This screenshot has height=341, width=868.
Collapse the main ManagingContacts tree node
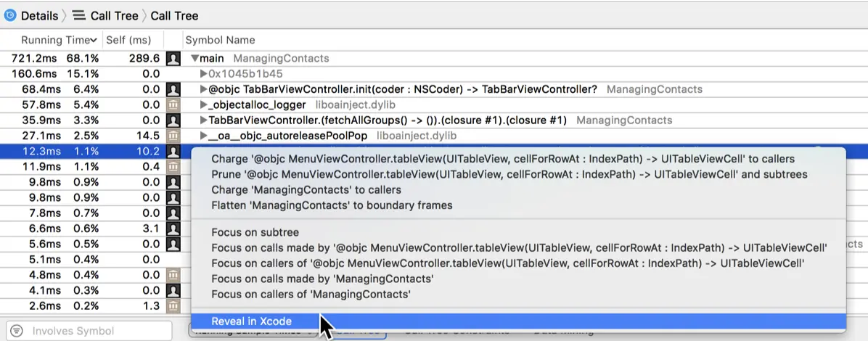(x=195, y=58)
